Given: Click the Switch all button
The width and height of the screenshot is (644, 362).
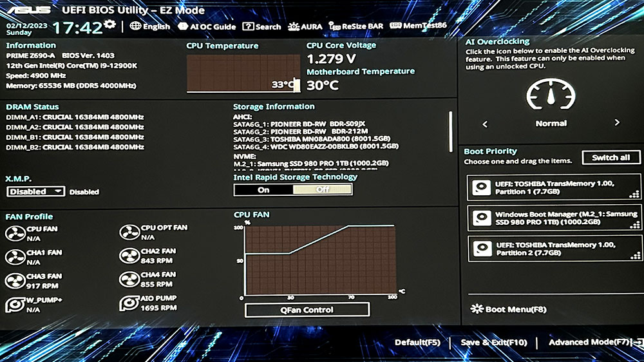Looking at the screenshot, I should (x=611, y=157).
